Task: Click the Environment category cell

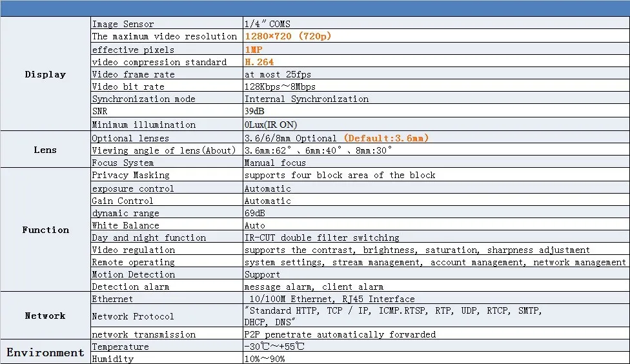Action: 45,352
